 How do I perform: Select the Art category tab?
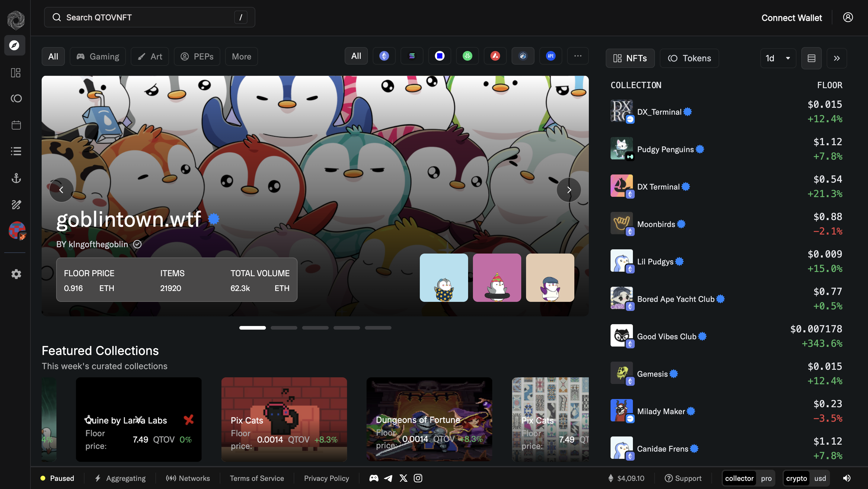[150, 56]
